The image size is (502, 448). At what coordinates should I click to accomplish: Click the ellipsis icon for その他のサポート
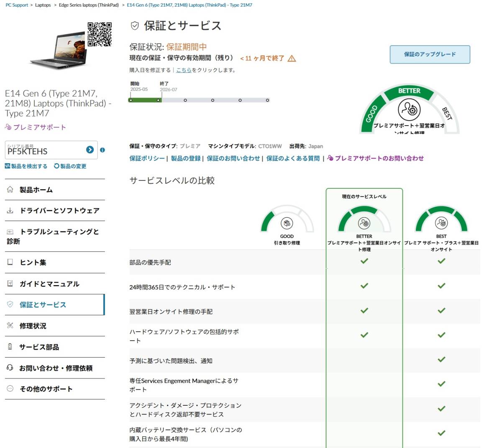click(10, 389)
